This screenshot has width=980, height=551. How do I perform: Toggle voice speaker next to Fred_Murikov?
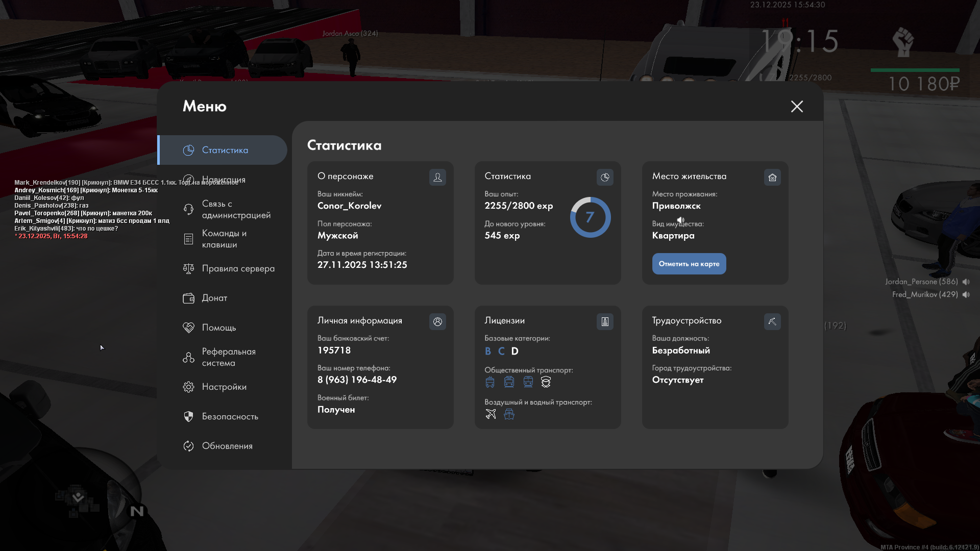(x=966, y=294)
